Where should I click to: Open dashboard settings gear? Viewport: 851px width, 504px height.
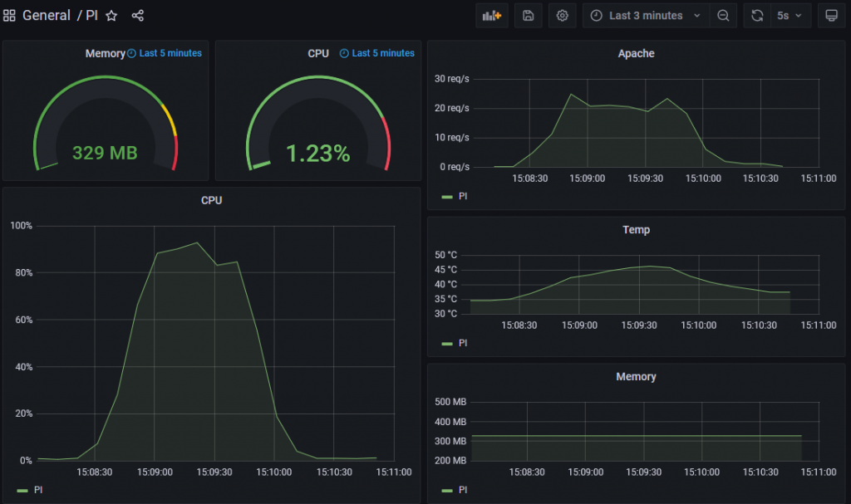point(563,16)
